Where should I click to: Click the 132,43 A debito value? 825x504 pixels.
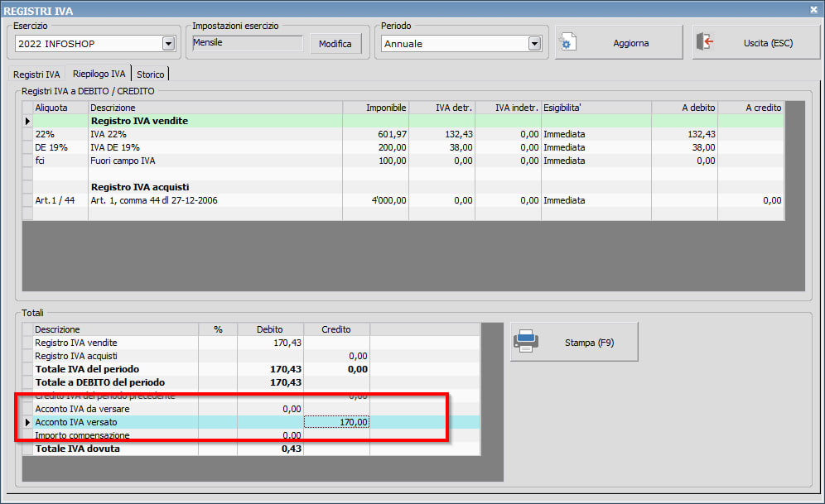[702, 135]
